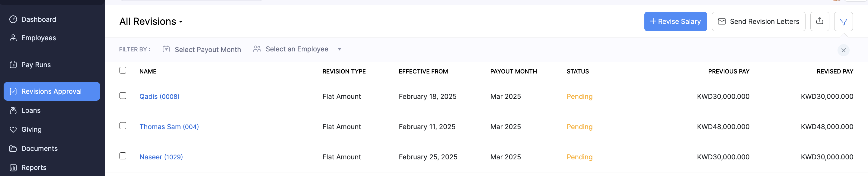Screen dimensions: 868x176
Task: Click the Documents folder icon
Action: 13,149
